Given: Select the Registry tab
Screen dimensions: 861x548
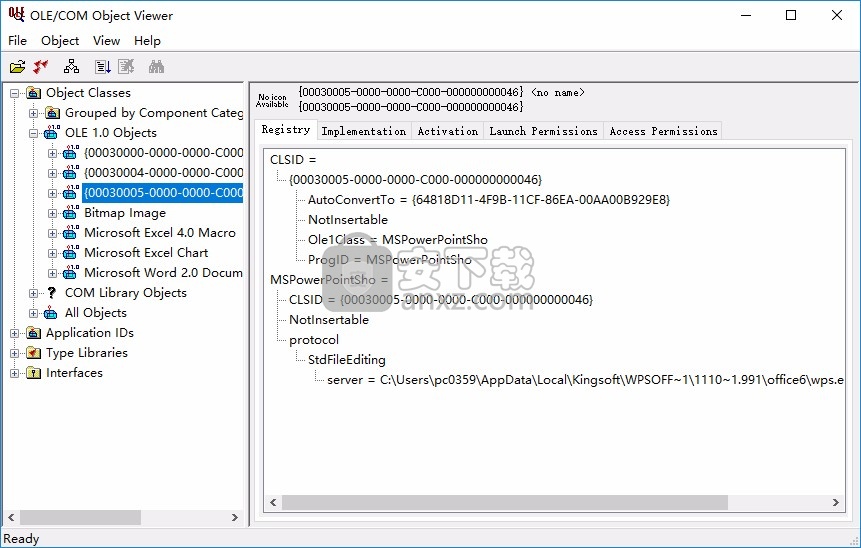Looking at the screenshot, I should coord(286,130).
